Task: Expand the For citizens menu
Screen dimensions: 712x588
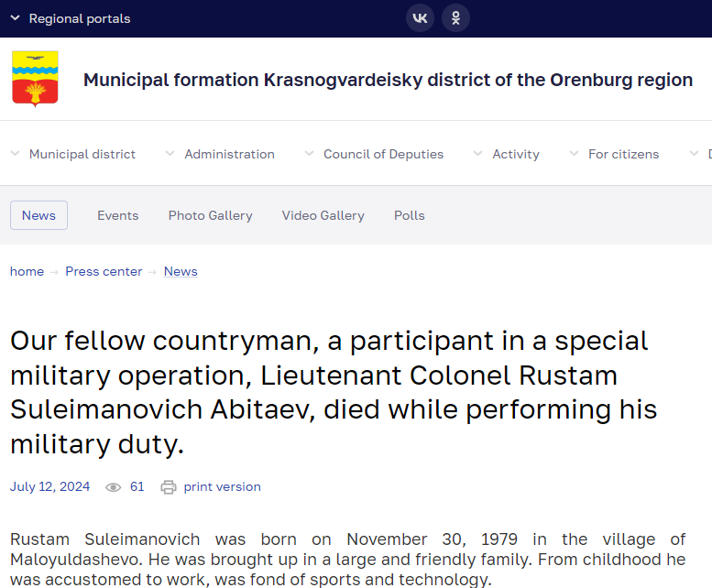Action: pos(614,154)
